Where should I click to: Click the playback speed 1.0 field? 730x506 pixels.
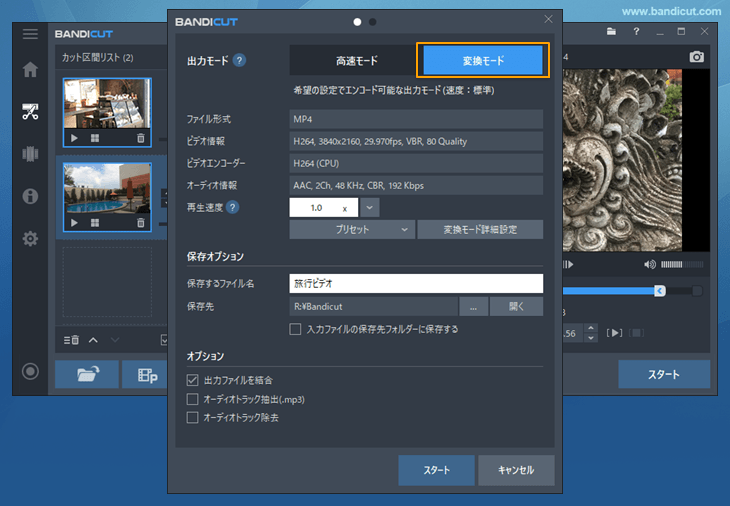coord(324,208)
